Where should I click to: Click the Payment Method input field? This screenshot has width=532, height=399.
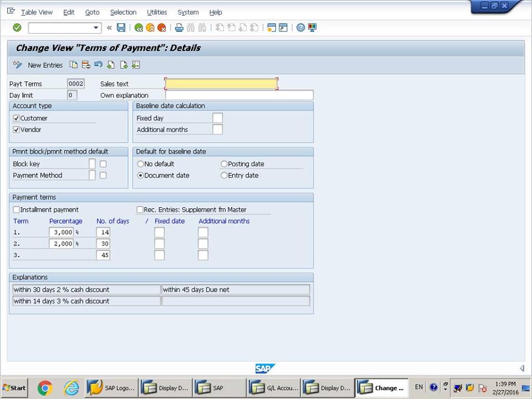pos(92,176)
